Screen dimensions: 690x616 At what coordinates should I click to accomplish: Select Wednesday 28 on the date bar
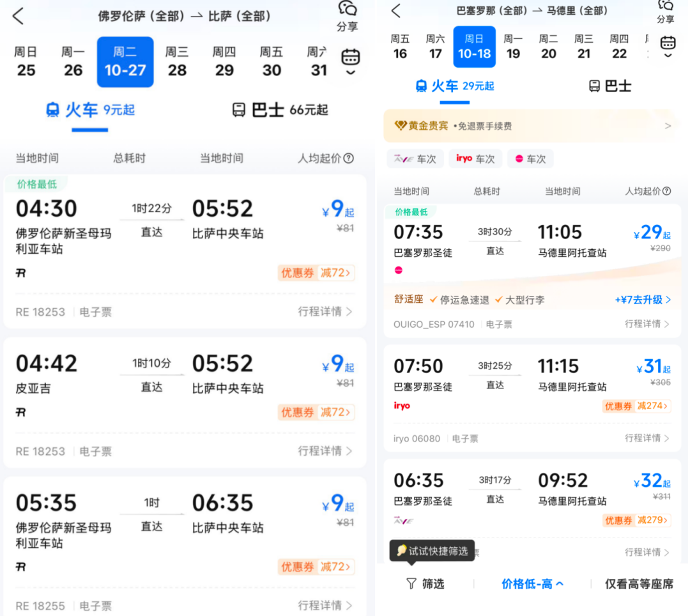[177, 62]
